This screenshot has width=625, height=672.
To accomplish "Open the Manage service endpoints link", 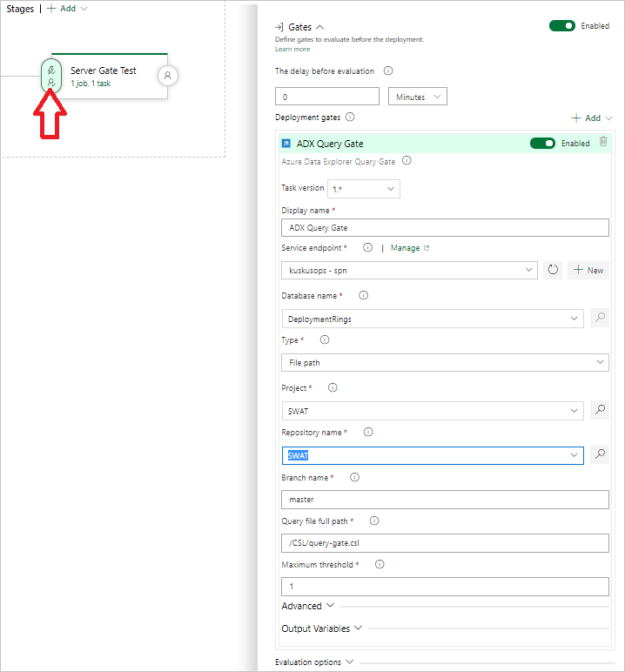I will pyautogui.click(x=409, y=248).
